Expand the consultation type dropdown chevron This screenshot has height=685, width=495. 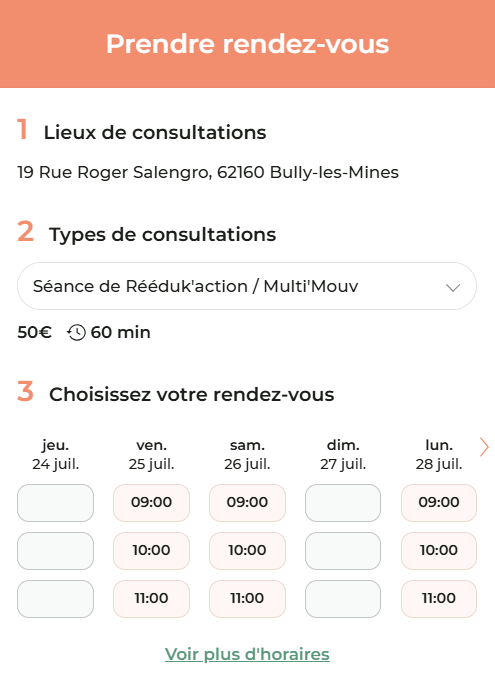pyautogui.click(x=453, y=287)
